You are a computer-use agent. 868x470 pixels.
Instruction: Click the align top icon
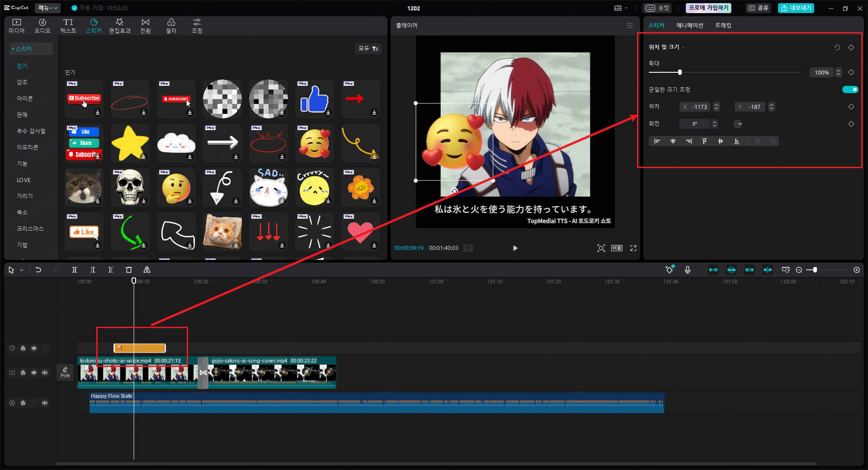pyautogui.click(x=704, y=141)
